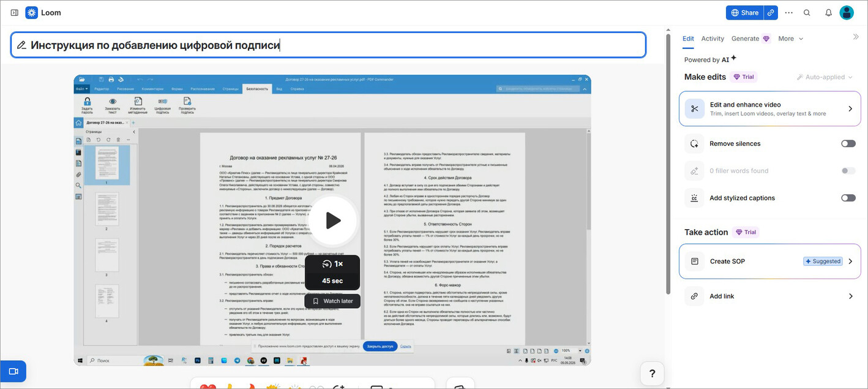Expand the More tab dropdown
The width and height of the screenshot is (868, 389).
click(791, 39)
